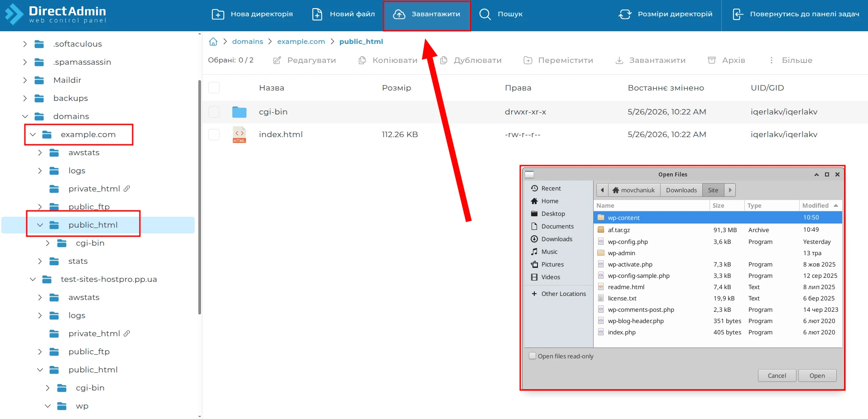Expand the .softaculous folder chevron
The image size is (868, 419).
click(25, 44)
